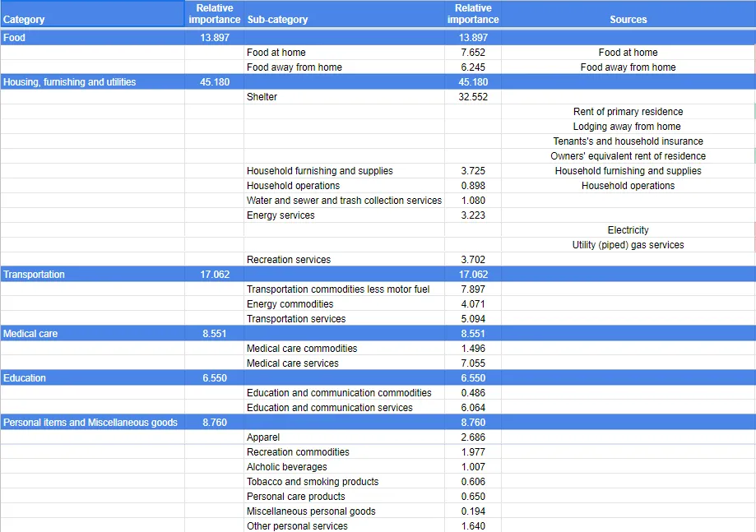Click the 7.055 value cell
This screenshot has height=532, width=756.
(x=473, y=363)
